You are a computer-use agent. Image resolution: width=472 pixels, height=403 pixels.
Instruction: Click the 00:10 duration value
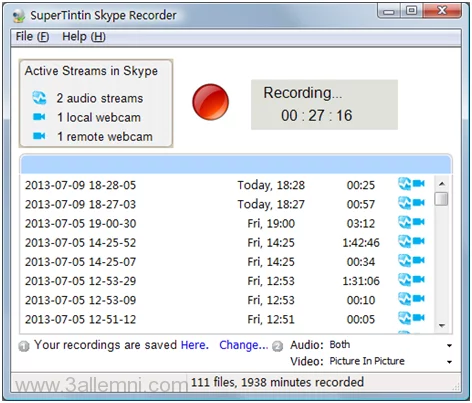(x=361, y=300)
